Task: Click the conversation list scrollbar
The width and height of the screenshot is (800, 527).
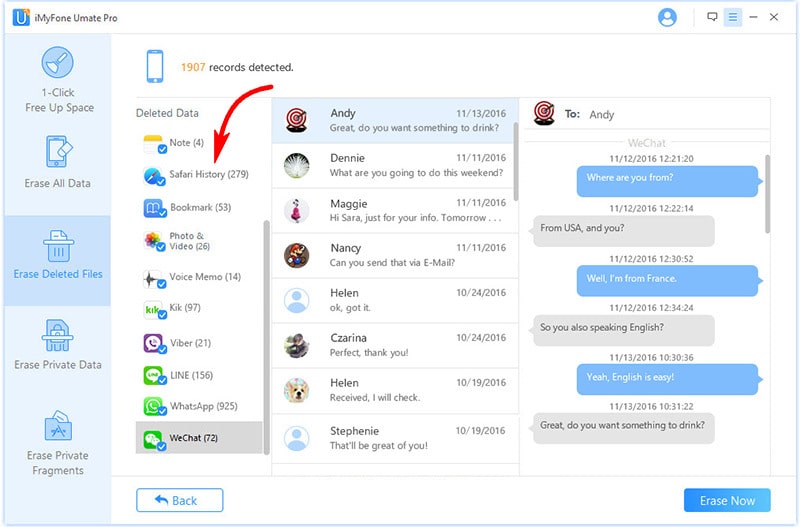Action: [x=516, y=162]
